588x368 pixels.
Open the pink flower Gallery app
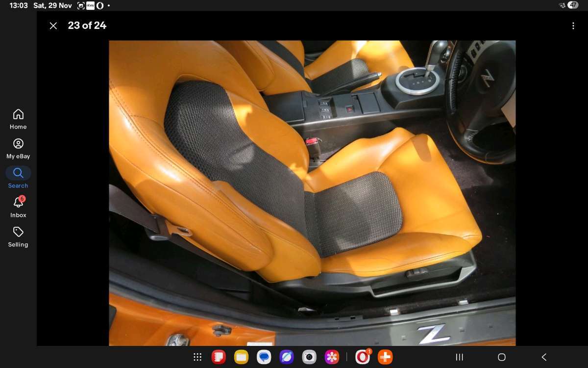click(x=332, y=357)
